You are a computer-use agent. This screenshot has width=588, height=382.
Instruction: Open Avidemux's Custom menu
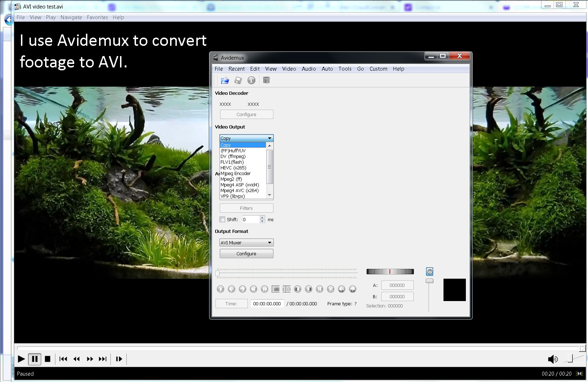[378, 69]
